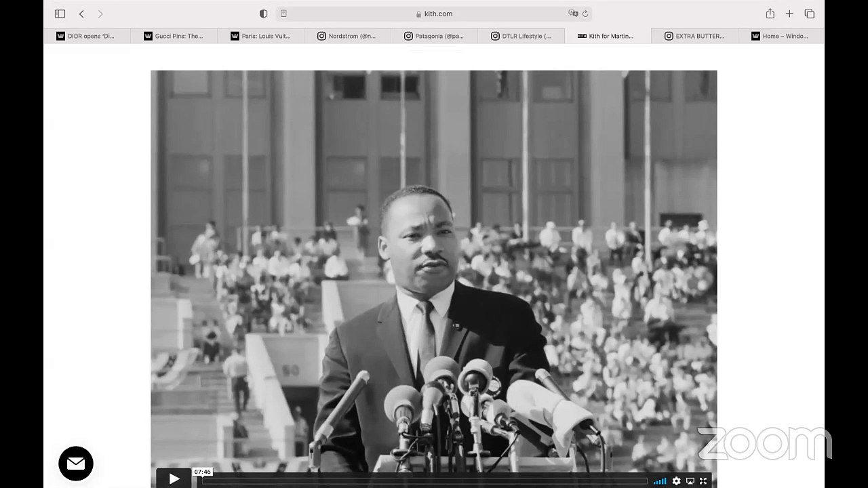Image resolution: width=868 pixels, height=488 pixels.
Task: Open video settings gear
Action: pos(676,481)
